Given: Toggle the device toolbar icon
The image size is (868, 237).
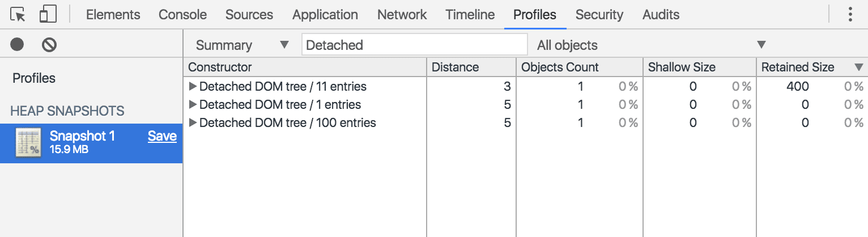Looking at the screenshot, I should [x=48, y=15].
